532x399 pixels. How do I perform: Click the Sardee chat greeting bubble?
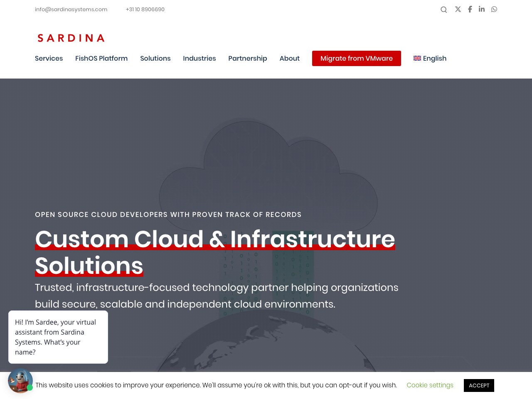coord(58,337)
